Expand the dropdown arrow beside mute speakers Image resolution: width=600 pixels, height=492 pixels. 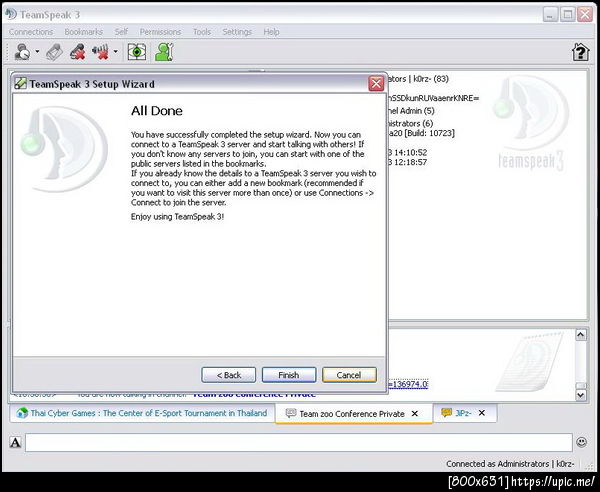coord(116,51)
